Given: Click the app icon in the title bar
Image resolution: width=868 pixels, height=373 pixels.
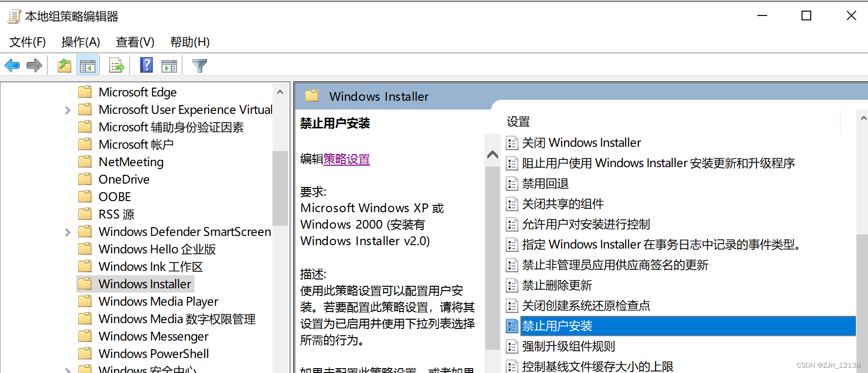Looking at the screenshot, I should coord(14,16).
